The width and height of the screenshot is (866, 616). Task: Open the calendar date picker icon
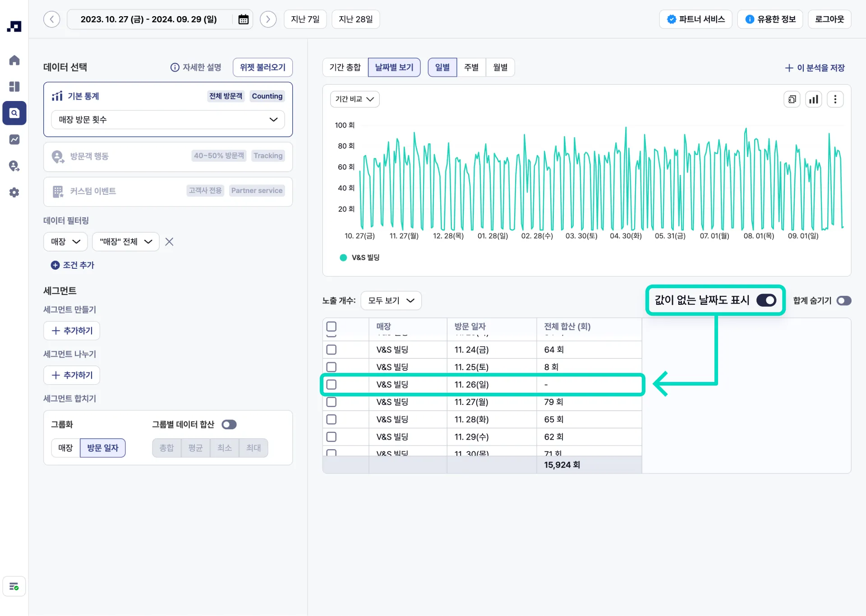(243, 19)
